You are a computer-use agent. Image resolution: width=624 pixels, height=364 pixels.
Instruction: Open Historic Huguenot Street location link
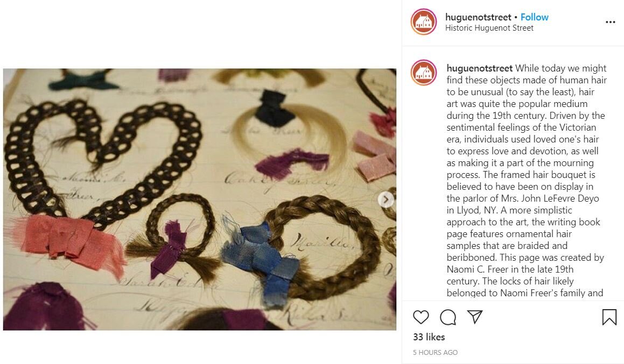pos(489,28)
